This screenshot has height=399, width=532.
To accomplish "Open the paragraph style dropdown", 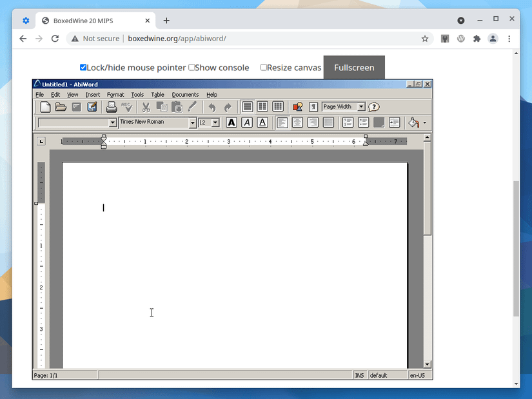I will [x=113, y=122].
